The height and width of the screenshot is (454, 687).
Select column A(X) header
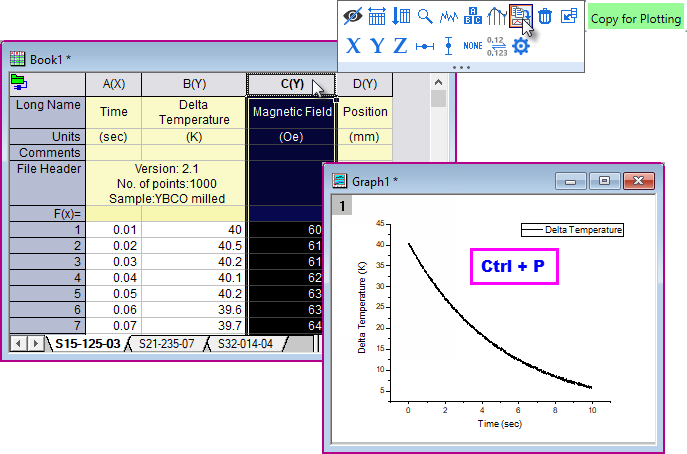tap(113, 84)
